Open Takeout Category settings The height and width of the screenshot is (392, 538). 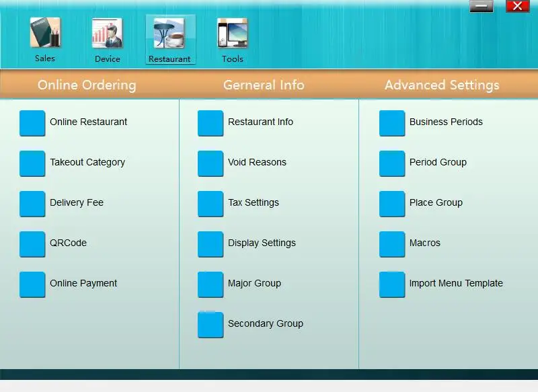point(87,162)
